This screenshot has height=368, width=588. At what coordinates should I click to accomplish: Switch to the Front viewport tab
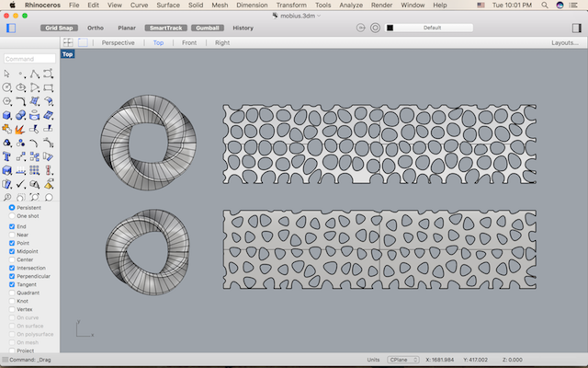coord(189,43)
